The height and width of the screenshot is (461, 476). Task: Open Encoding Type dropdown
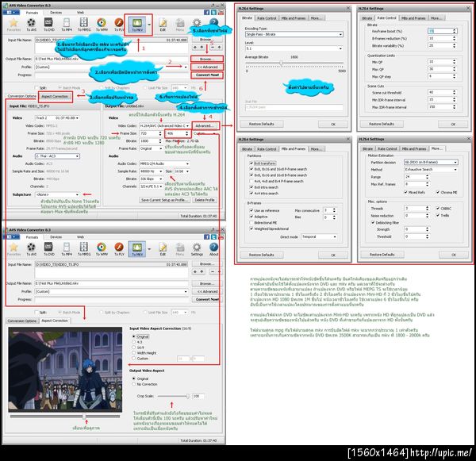click(x=294, y=34)
